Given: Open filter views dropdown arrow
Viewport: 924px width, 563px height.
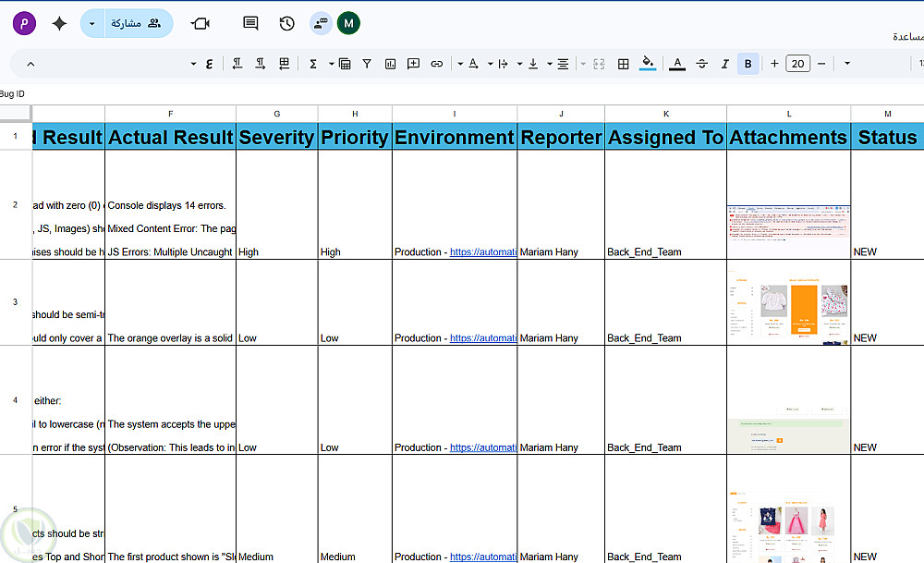Looking at the screenshot, I should click(x=331, y=64).
